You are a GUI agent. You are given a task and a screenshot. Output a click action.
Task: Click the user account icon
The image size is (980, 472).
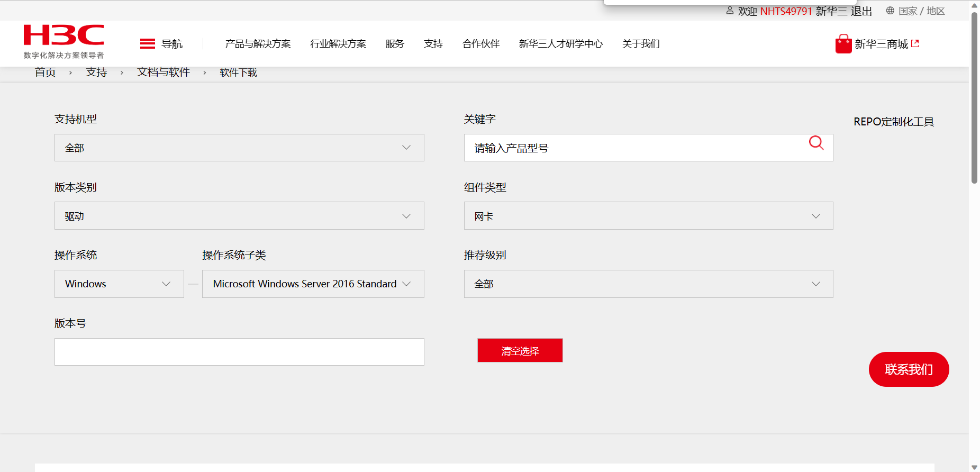coord(730,11)
